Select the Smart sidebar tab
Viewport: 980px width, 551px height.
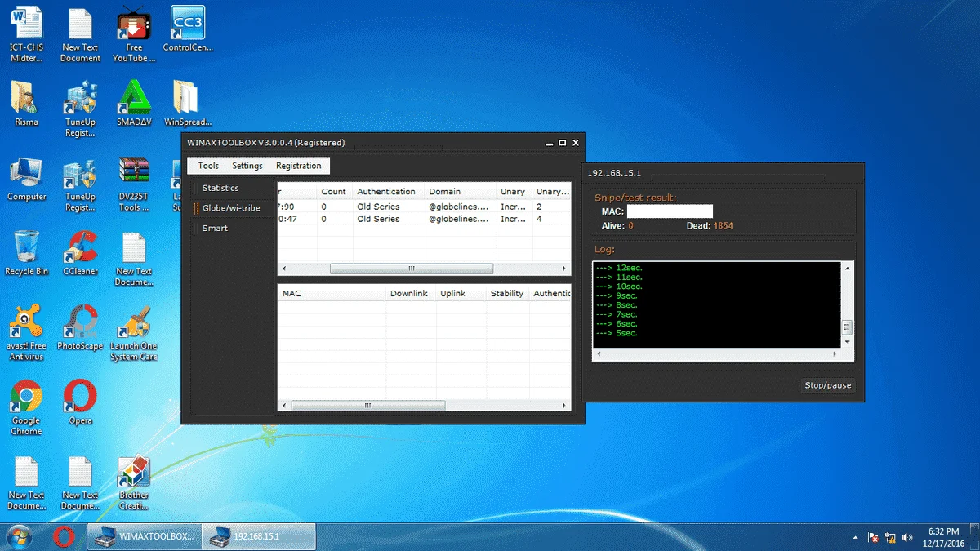231,229
